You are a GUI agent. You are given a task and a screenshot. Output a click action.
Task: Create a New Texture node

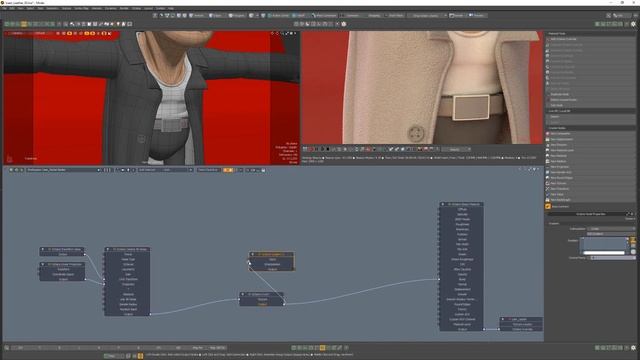(591, 183)
